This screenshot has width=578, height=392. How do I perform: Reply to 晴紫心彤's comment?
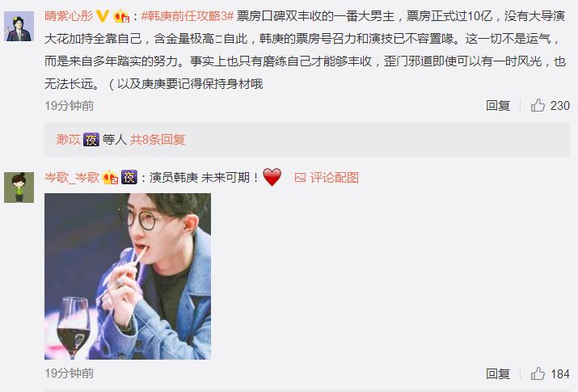coord(498,106)
